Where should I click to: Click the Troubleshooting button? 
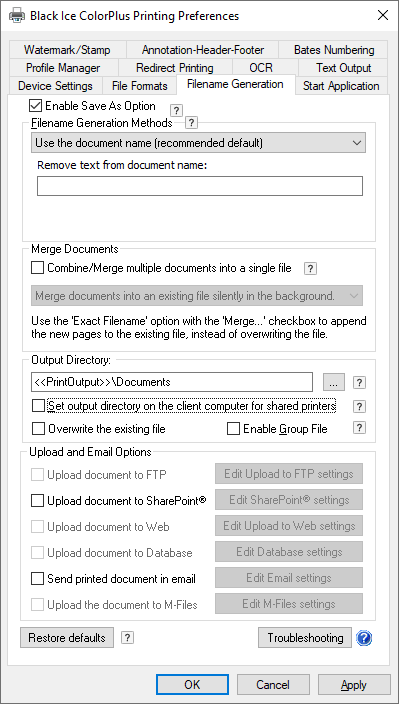[305, 638]
